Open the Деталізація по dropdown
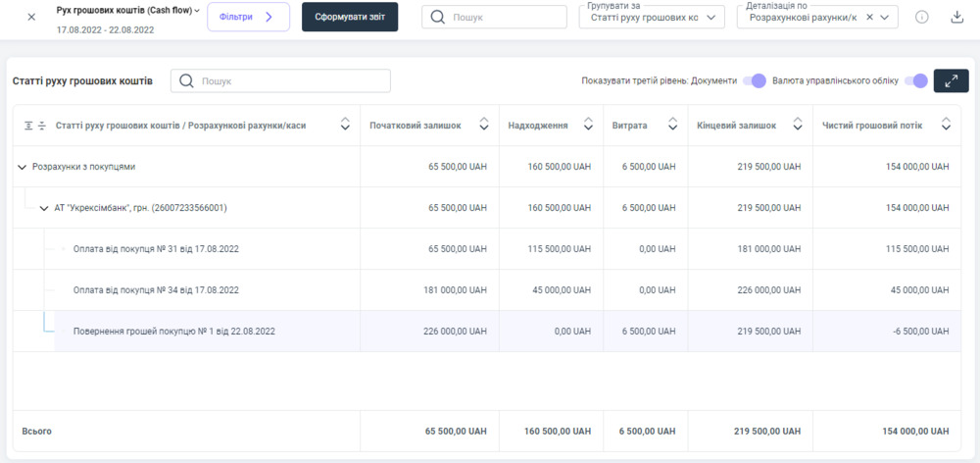This screenshot has height=463, width=980. pyautogui.click(x=886, y=18)
